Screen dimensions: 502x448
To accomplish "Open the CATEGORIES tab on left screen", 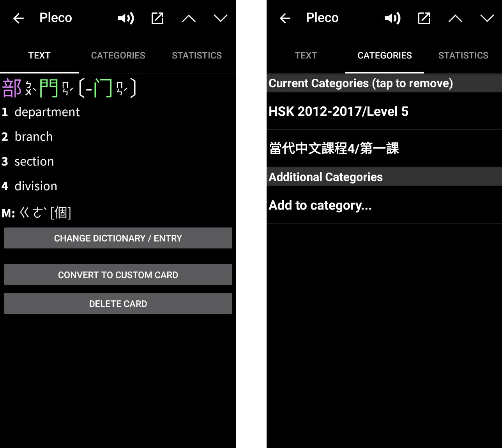I will point(118,55).
